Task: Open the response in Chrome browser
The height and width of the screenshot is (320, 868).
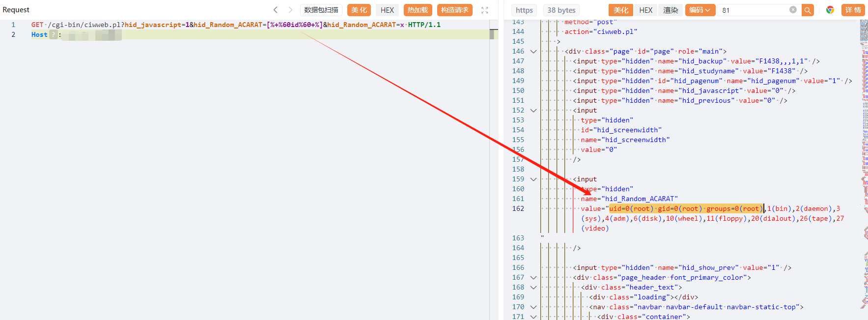Action: (830, 10)
